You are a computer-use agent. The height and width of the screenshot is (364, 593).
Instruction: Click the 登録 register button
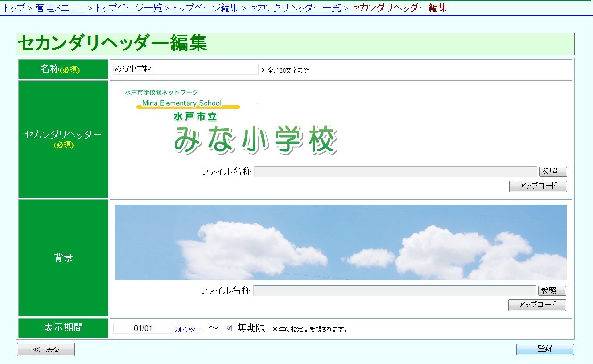coord(545,349)
